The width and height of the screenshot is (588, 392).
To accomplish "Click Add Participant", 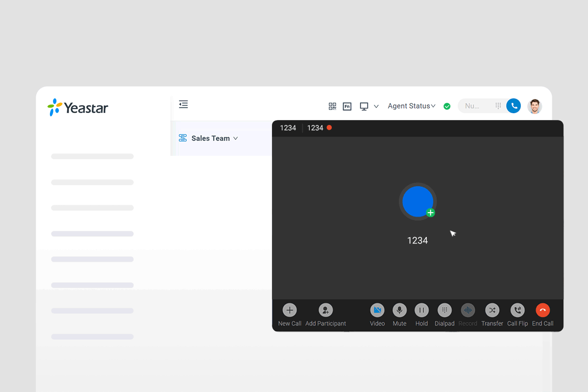I will 326,315.
